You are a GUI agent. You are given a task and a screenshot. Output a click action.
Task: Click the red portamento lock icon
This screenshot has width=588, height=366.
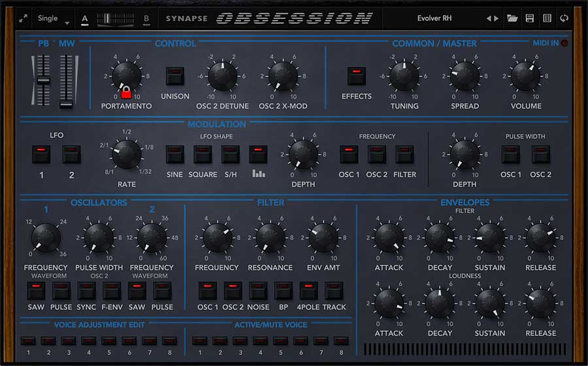click(x=126, y=92)
